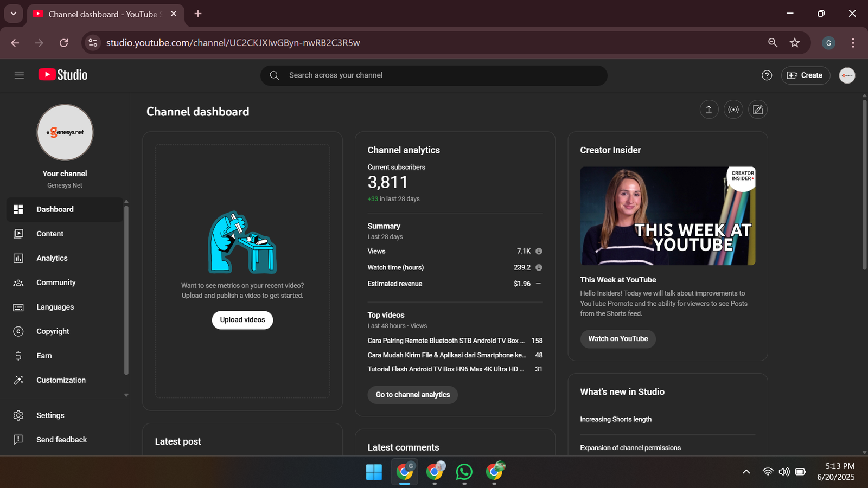The image size is (868, 488).
Task: Open Community section in sidebar
Action: point(65,282)
